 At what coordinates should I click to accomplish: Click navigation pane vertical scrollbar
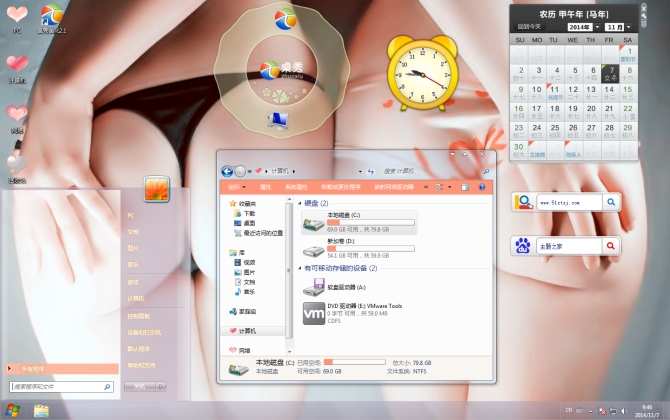(x=289, y=270)
